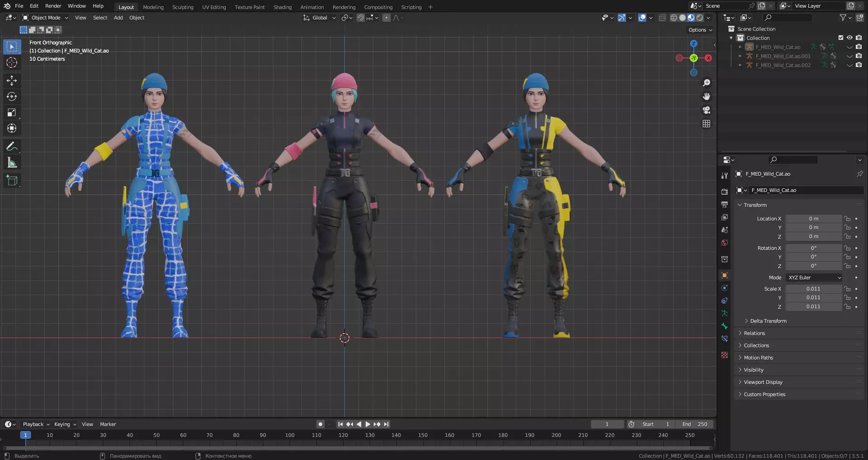
Task: Open the XYZ Euler rotation mode dropdown
Action: 814,278
